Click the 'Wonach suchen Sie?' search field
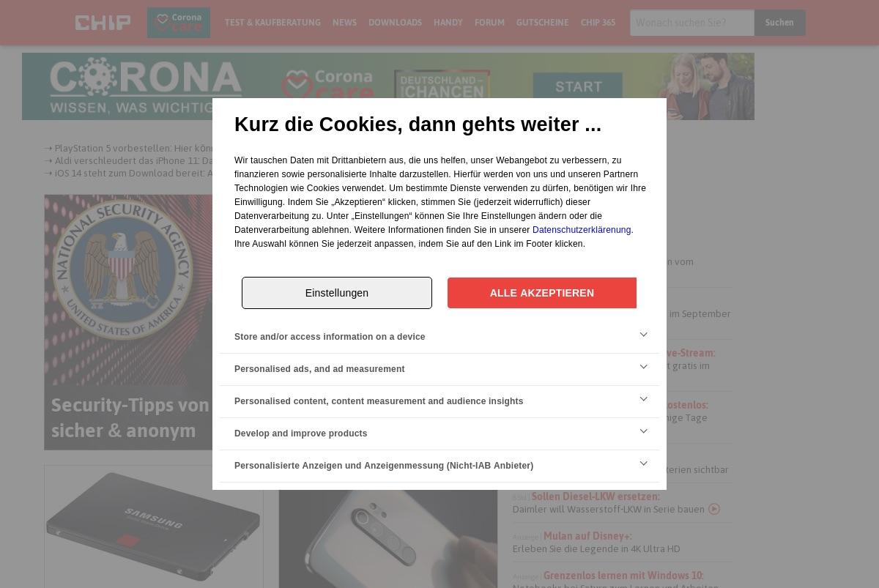Screen dimensions: 879x588 click(692, 23)
